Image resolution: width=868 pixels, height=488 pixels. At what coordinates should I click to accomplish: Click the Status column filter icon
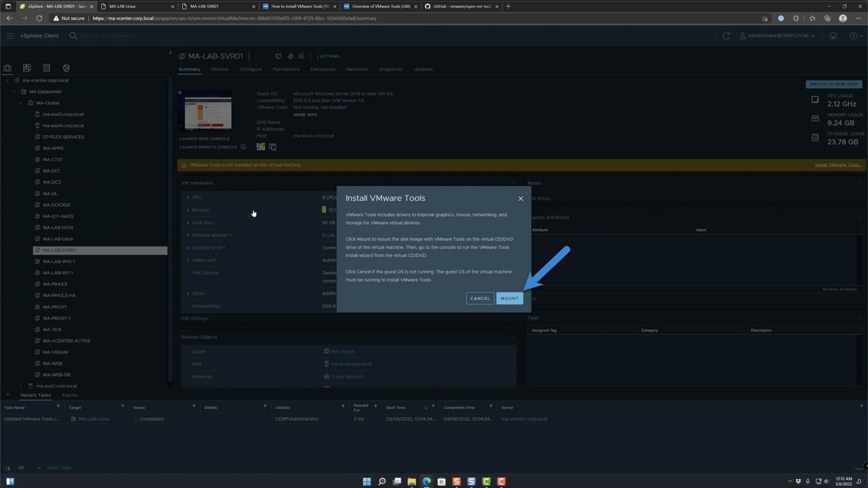tap(194, 406)
